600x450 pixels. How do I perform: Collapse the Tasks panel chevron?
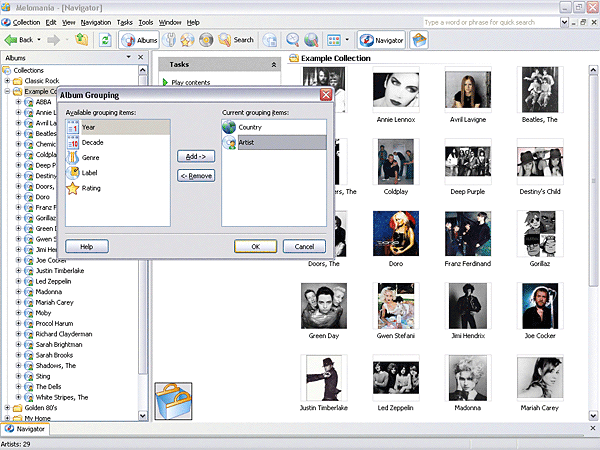tap(274, 64)
